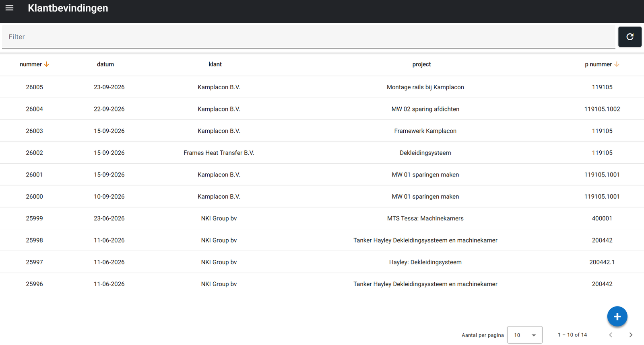Open the Hayley: Dekleidingsysteem row
Screen dimensions: 644x345
(x=322, y=262)
